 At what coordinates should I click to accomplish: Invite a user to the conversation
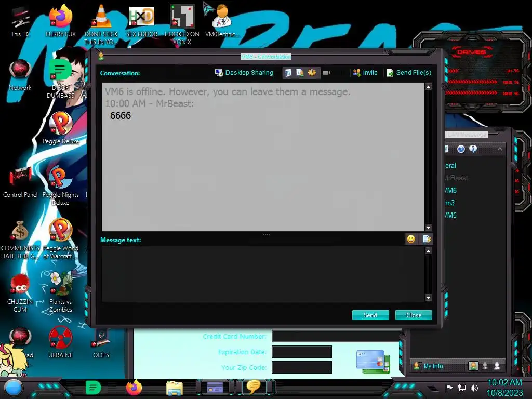365,73
